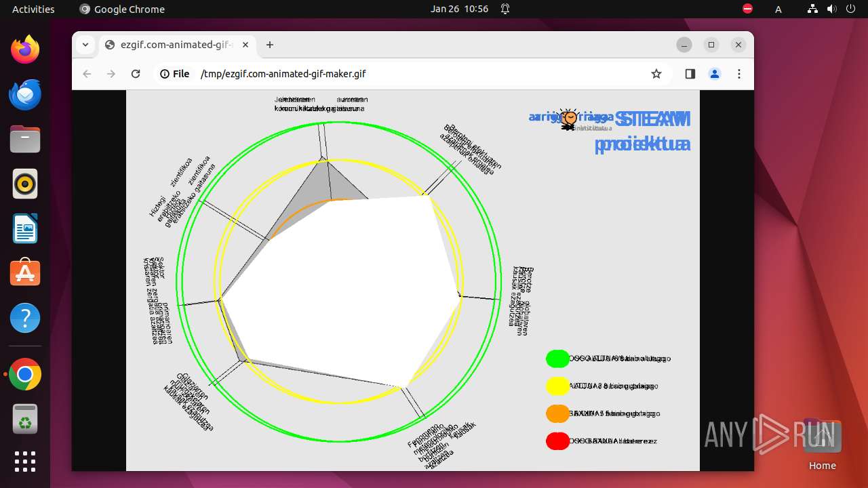The width and height of the screenshot is (868, 488).
Task: Go forward in Chrome
Action: (111, 74)
